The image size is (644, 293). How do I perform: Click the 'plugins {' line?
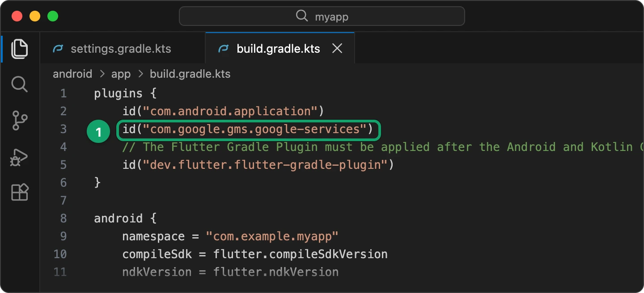click(x=125, y=93)
